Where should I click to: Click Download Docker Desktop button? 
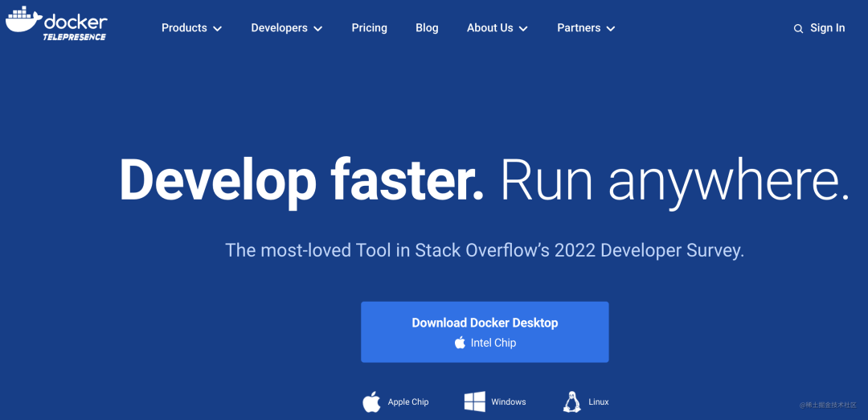pyautogui.click(x=485, y=332)
